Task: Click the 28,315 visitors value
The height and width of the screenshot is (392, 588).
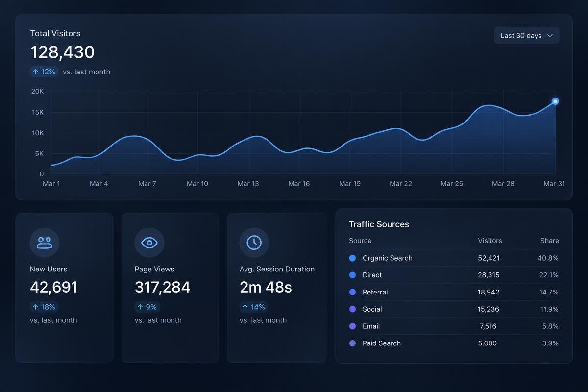Action: 489,275
